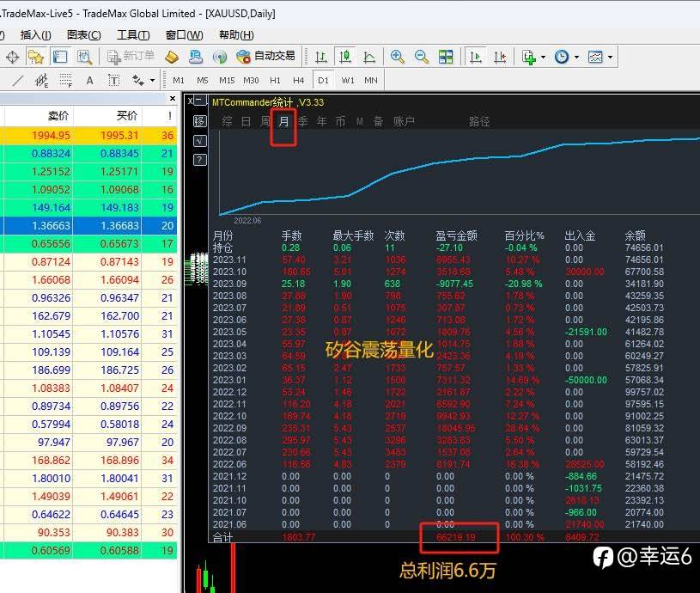
Task: Toggle chart shift icon
Action: click(x=500, y=57)
